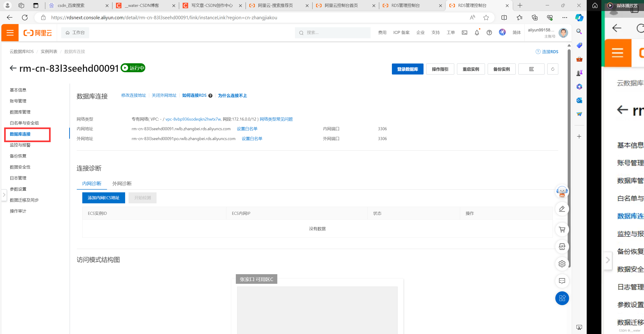This screenshot has height=334, width=644.
Task: Open 白名单与安全组 in left menu
Action: [x=24, y=123]
